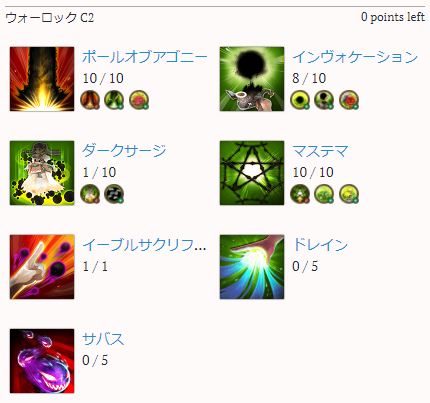
Task: Click the ポールオブアゴニー skill icon
Action: [42, 79]
